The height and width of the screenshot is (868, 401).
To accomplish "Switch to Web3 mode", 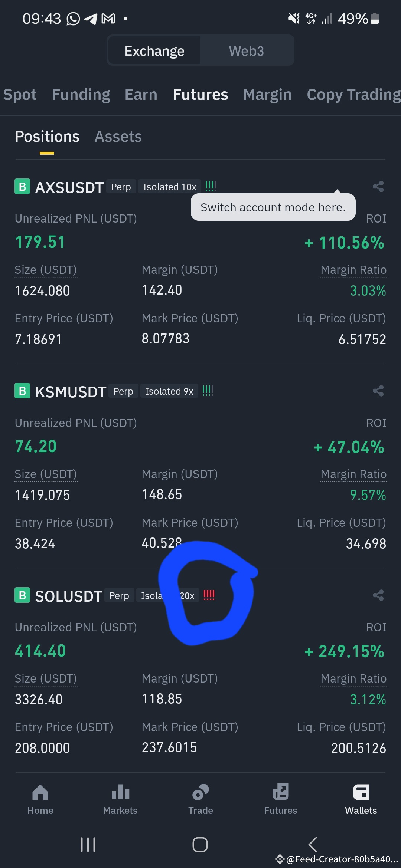I will click(246, 50).
